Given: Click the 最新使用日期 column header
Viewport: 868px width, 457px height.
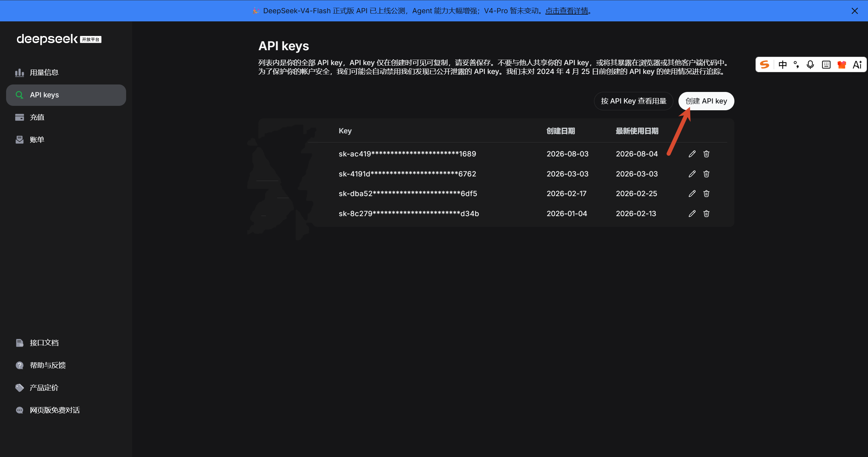Looking at the screenshot, I should click(x=637, y=131).
